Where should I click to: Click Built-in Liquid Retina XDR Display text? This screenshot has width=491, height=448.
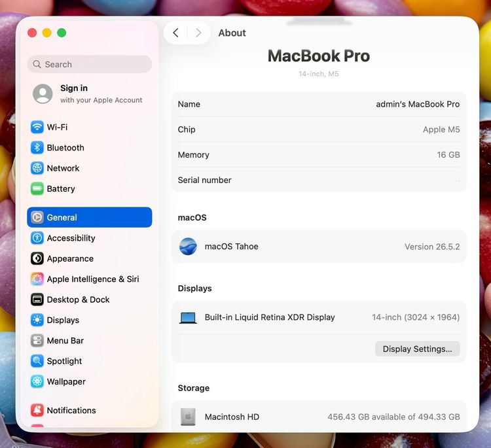point(270,317)
